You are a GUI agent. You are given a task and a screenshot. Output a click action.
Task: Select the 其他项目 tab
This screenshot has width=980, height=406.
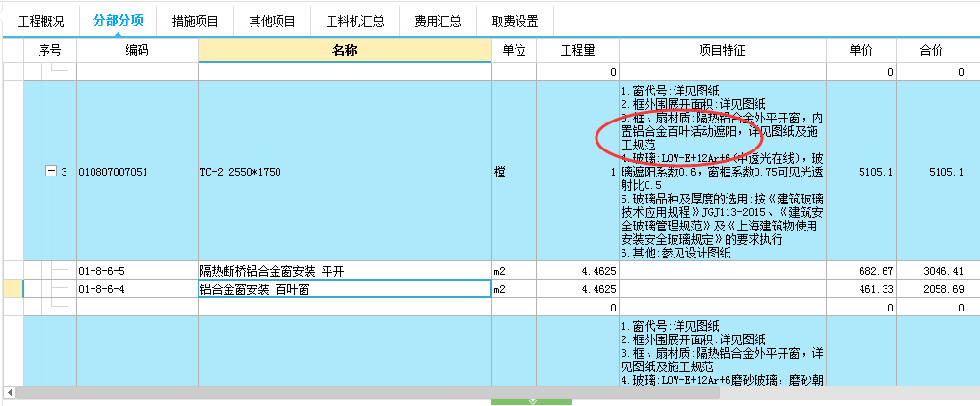point(272,22)
